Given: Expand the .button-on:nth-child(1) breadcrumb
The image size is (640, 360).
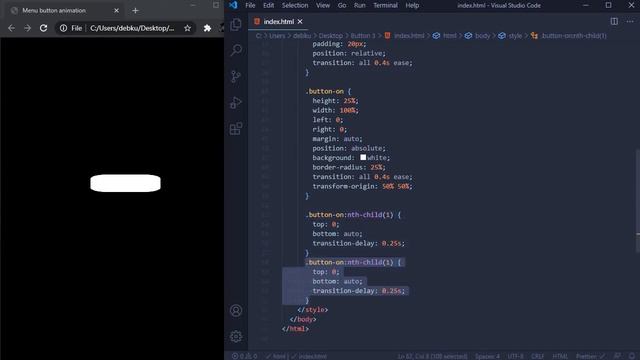Looking at the screenshot, I should (569, 36).
